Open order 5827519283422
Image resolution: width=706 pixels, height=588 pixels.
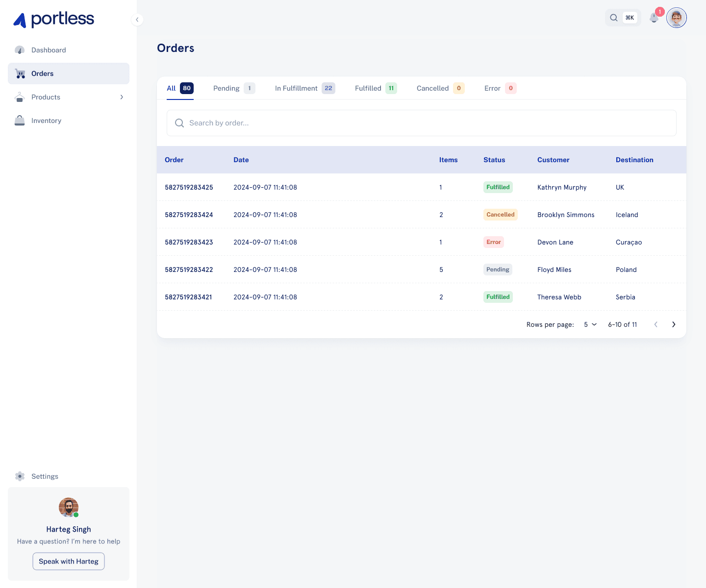coord(189,269)
